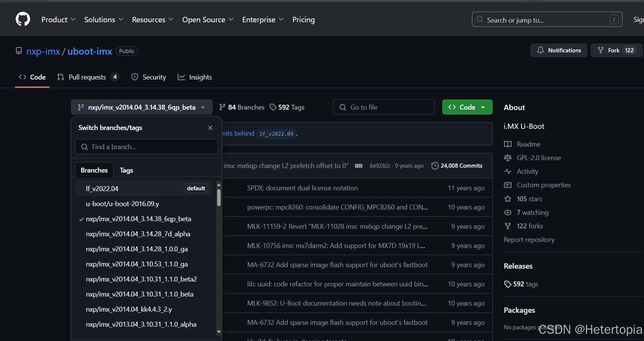Click the branch icon next to 84 Branches
The image size is (644, 341).
(222, 107)
